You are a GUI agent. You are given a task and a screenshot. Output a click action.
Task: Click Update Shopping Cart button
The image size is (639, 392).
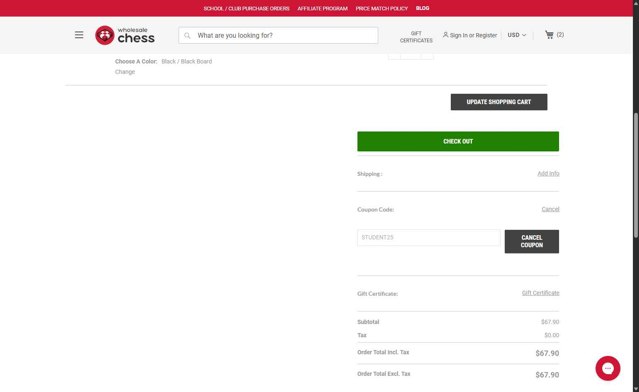point(499,102)
